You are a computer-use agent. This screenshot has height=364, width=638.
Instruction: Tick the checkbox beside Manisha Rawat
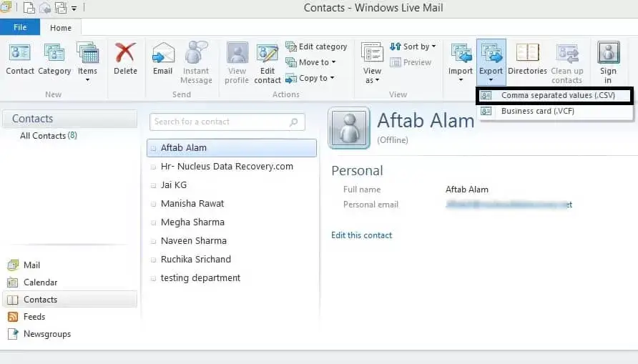pyautogui.click(x=153, y=204)
